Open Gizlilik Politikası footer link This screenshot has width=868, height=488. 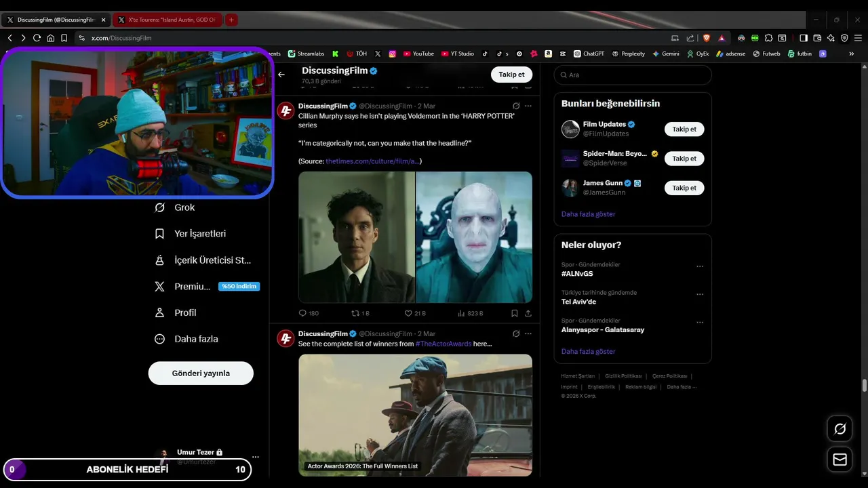623,376
